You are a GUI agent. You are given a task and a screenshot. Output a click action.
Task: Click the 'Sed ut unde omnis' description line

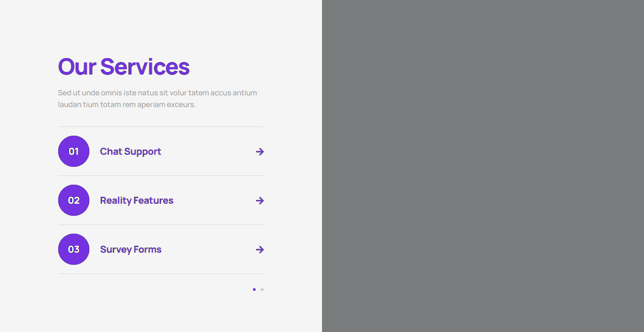(157, 93)
